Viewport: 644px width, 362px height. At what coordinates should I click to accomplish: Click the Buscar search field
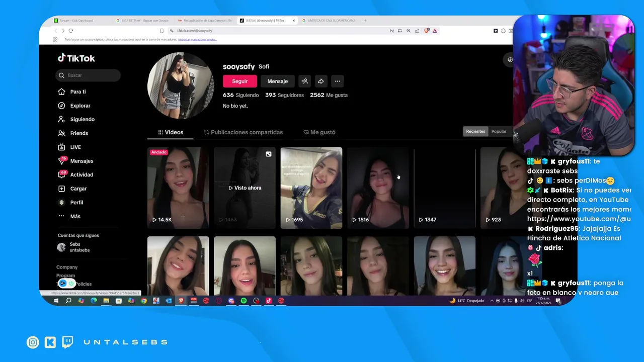(x=88, y=75)
